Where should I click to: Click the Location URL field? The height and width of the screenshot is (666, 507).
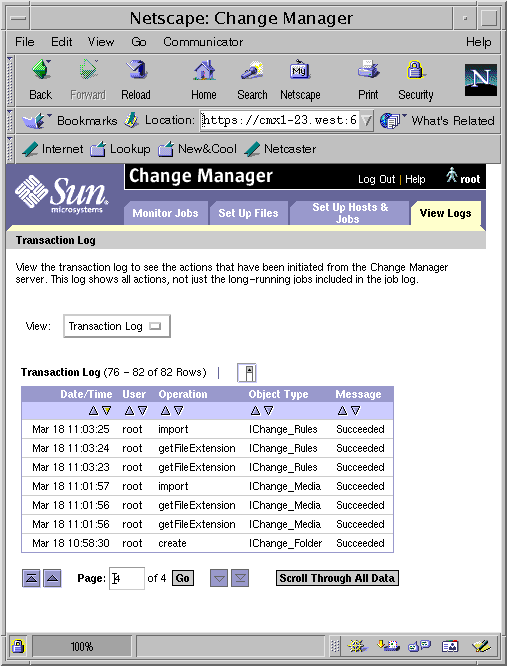[x=280, y=121]
